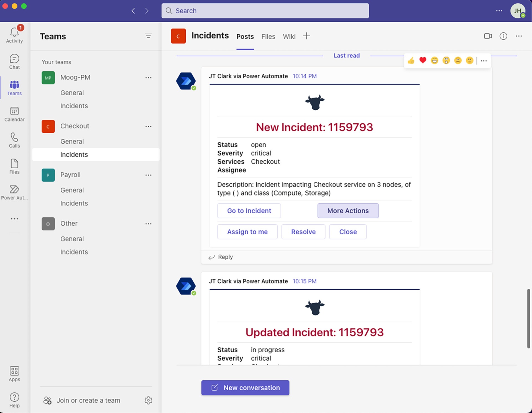Open the Help icon
Viewport: 532px width, 413px height.
point(14,400)
